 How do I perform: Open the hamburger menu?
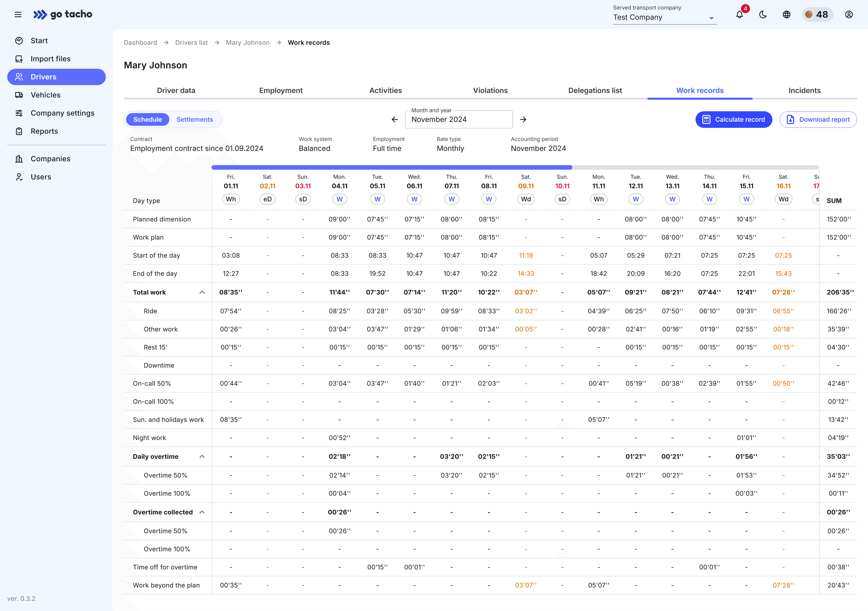[18, 14]
